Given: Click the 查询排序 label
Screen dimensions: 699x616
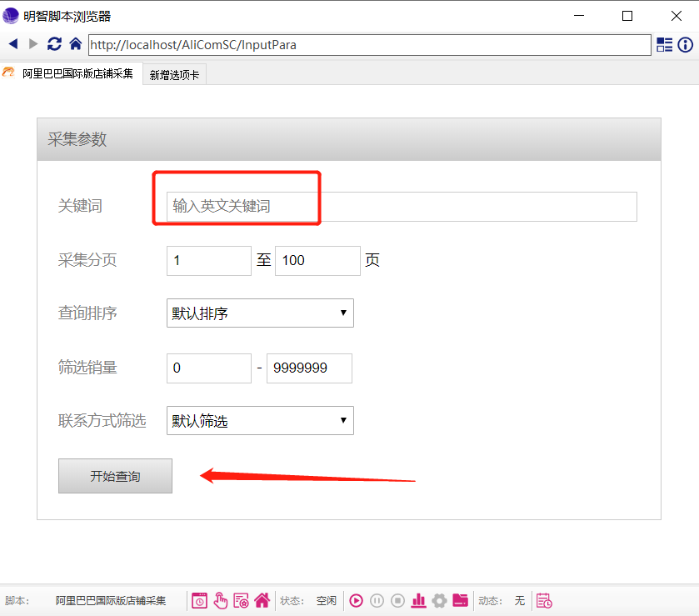Looking at the screenshot, I should pyautogui.click(x=87, y=313).
